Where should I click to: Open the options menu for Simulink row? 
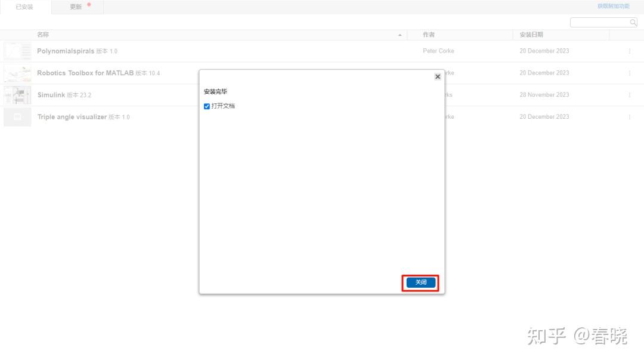point(630,94)
